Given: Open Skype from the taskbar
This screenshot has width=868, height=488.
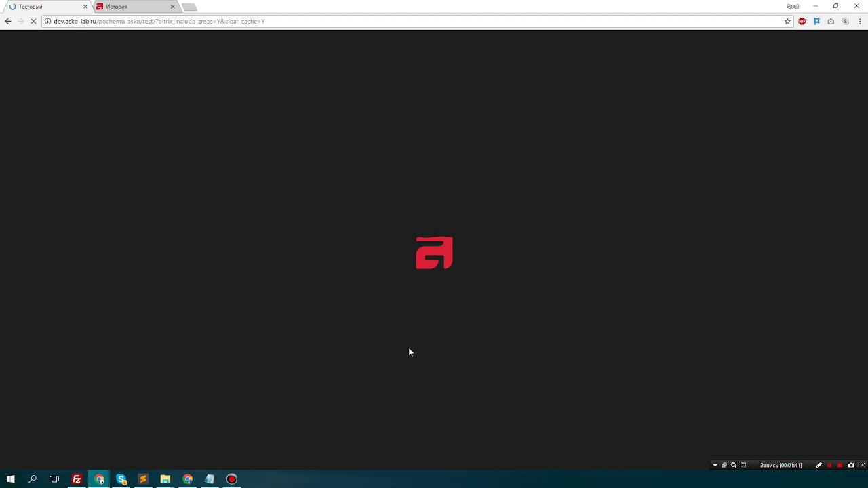Looking at the screenshot, I should pyautogui.click(x=121, y=479).
